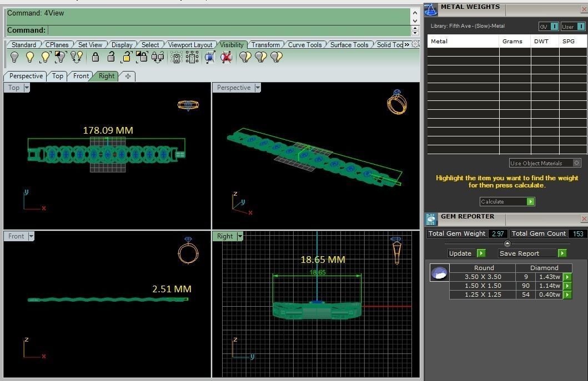The width and height of the screenshot is (588, 381).
Task: Toggle the GV switch in Metal Weights
Action: pos(549,27)
